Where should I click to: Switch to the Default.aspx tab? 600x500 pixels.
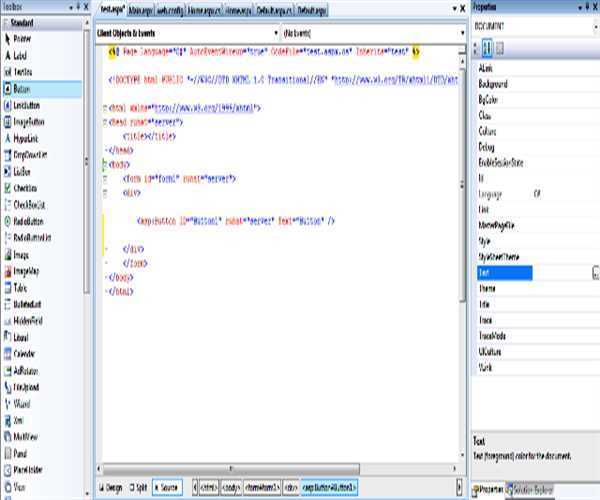[312, 11]
